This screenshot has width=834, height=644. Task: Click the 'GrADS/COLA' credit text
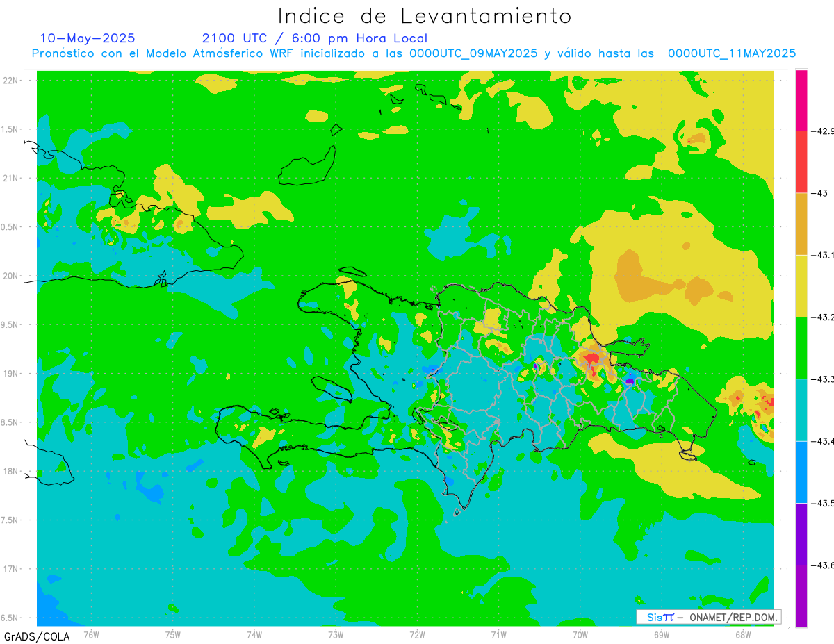(37, 636)
